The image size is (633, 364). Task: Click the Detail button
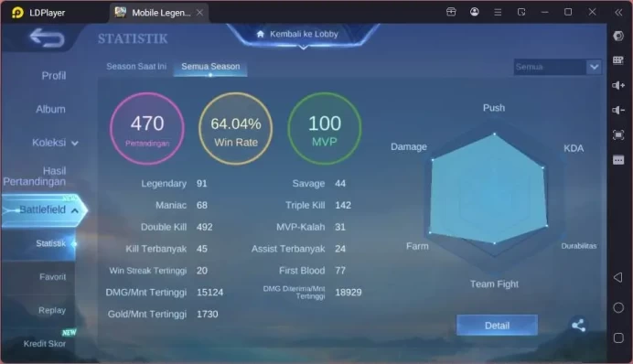(x=497, y=326)
